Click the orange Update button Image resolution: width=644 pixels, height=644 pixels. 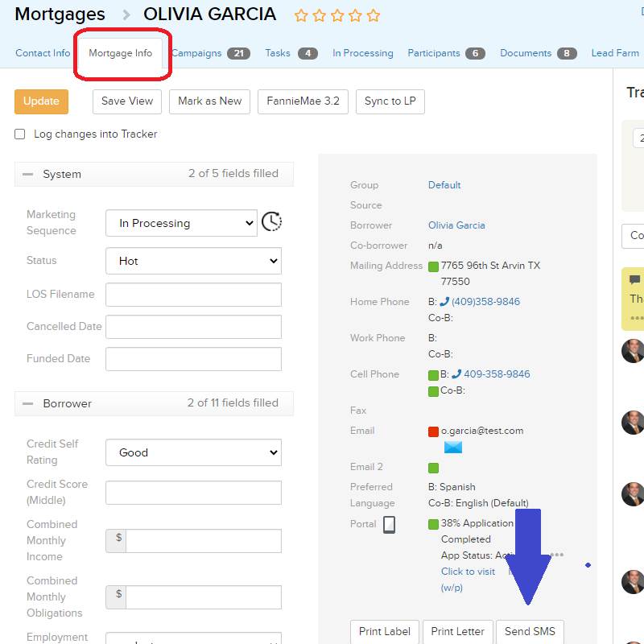point(41,101)
